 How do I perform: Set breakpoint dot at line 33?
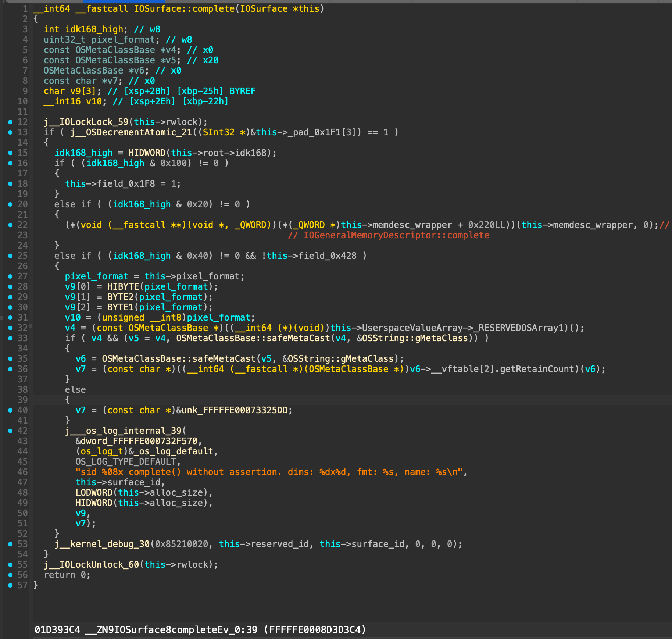coord(10,338)
